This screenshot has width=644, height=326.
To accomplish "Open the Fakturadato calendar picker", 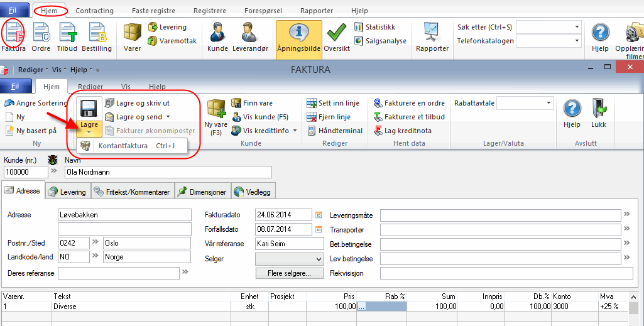I will pos(318,215).
